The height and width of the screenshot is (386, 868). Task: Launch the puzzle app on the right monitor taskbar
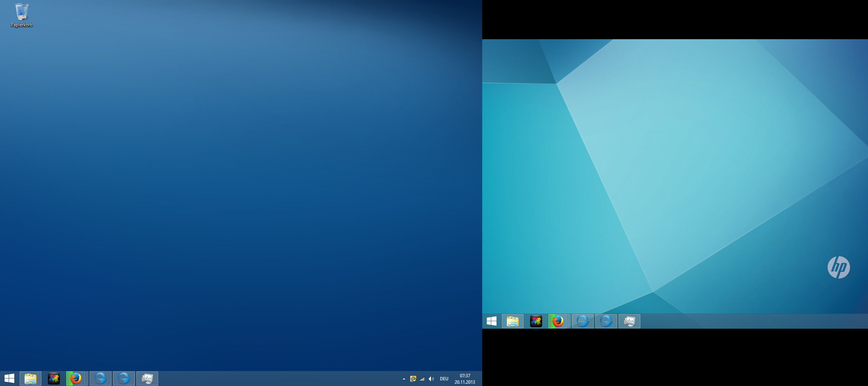[x=536, y=321]
